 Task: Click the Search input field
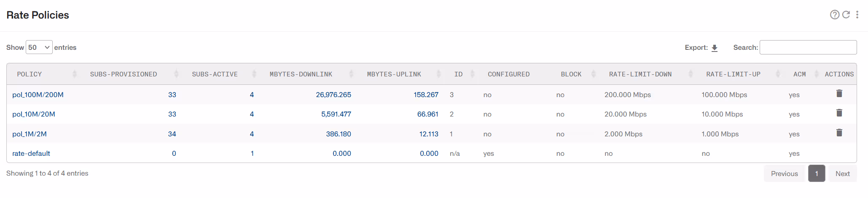(x=808, y=47)
